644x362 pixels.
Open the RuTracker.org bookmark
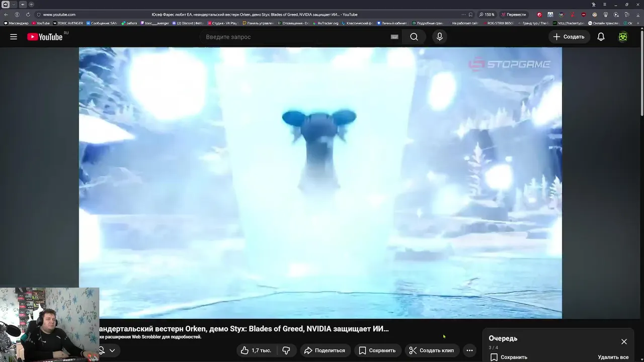tap(326, 23)
